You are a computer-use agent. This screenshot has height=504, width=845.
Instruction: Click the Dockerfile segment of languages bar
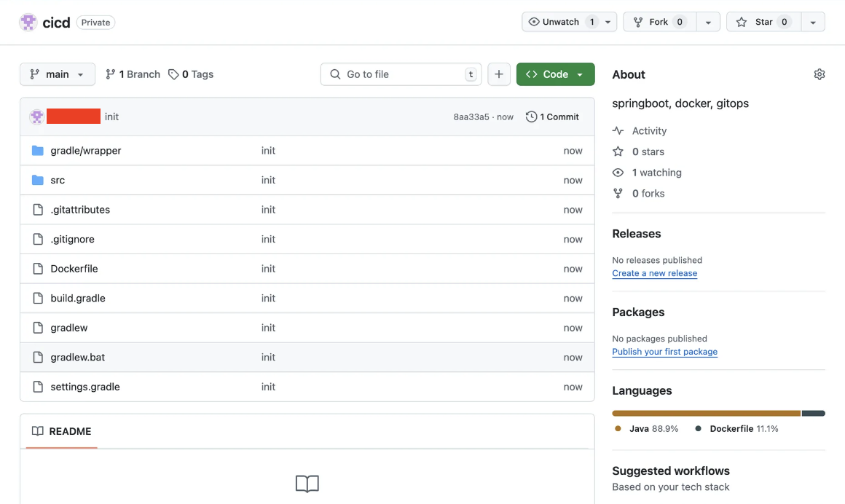(x=813, y=414)
